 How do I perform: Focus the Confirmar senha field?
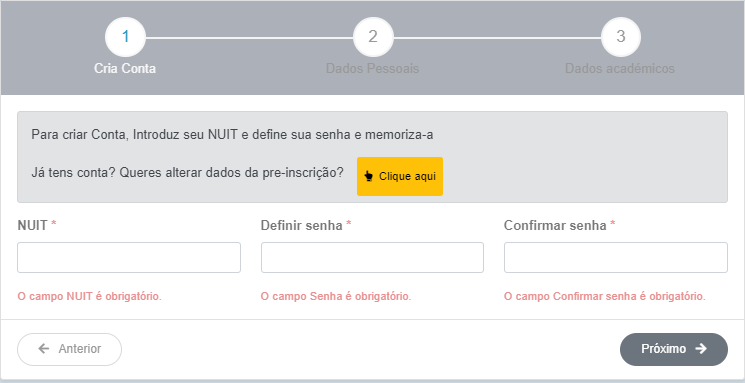(x=616, y=258)
